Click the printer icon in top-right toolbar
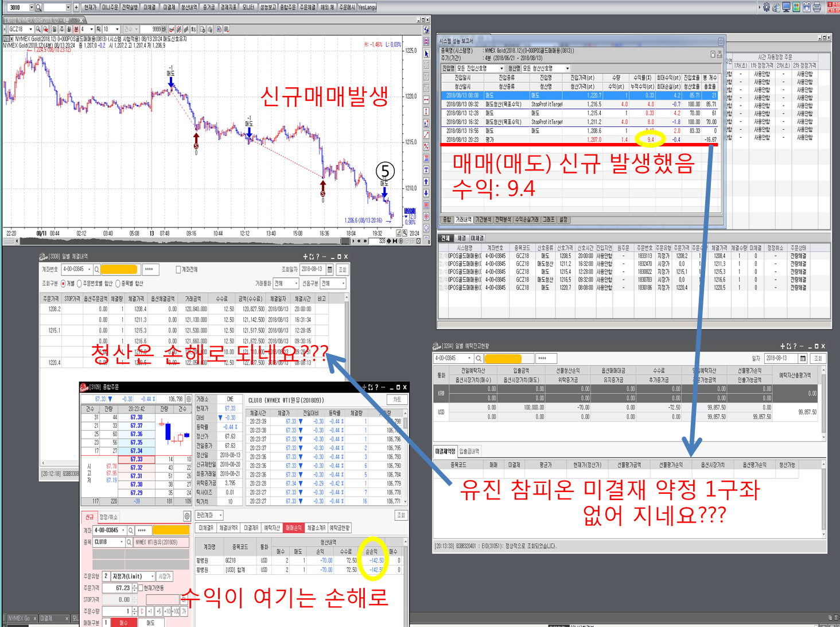The width and height of the screenshot is (840, 627). click(x=816, y=7)
